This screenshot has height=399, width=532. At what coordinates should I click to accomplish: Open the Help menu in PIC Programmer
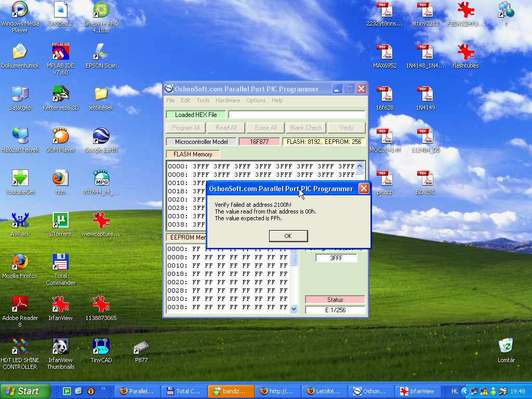(x=277, y=100)
